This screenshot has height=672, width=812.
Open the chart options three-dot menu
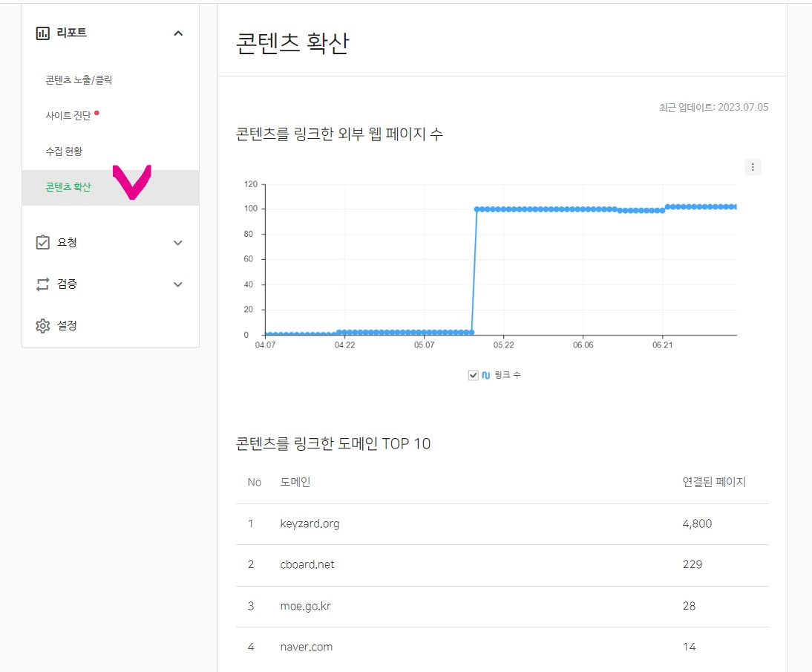(753, 167)
